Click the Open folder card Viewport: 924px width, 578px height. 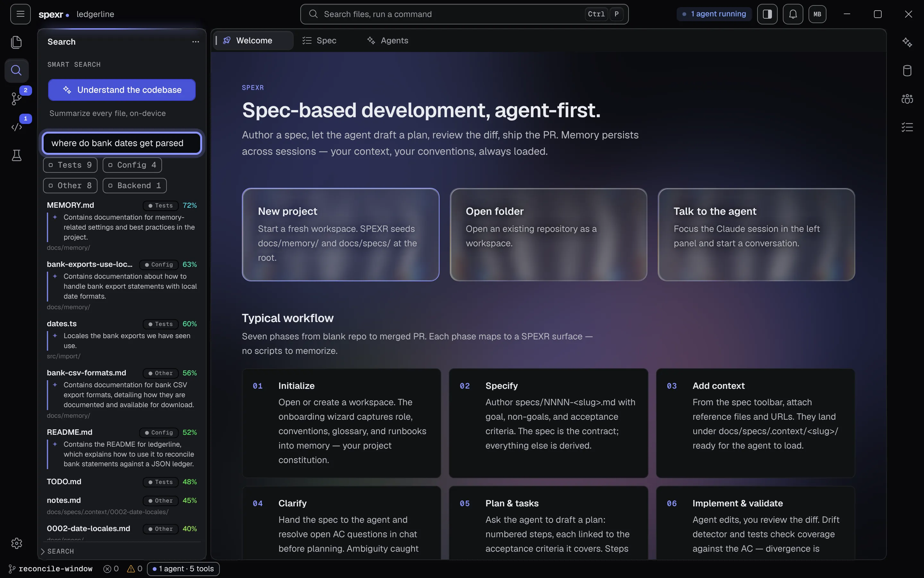548,235
